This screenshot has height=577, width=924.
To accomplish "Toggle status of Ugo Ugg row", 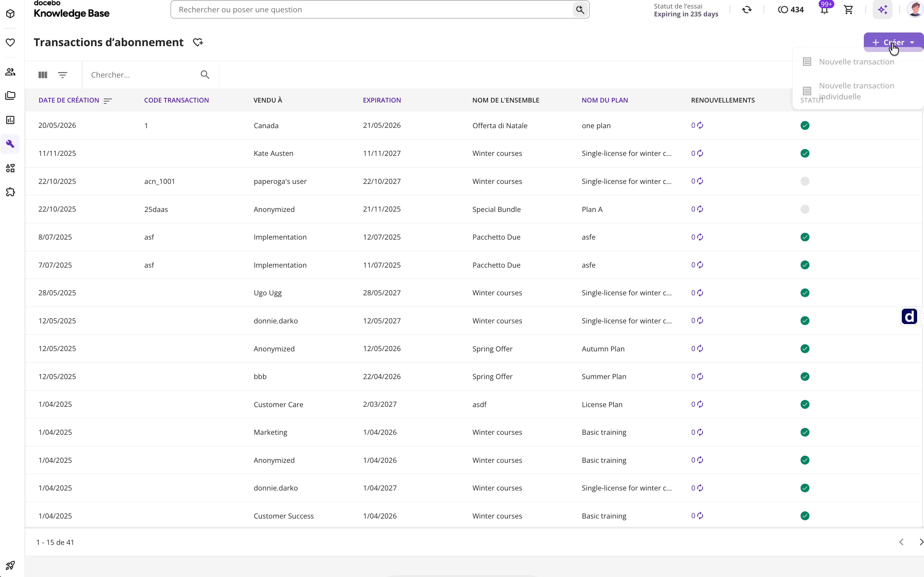I will pos(805,293).
